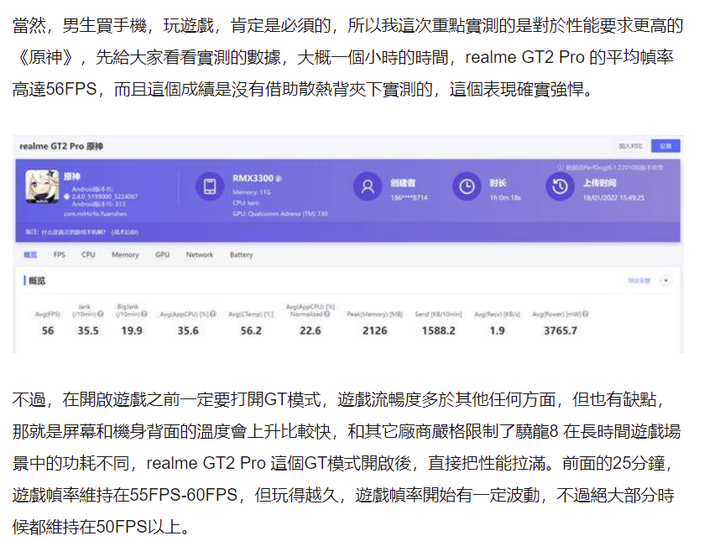Click the Avg(Recv) value 1.9
This screenshot has width=720, height=541.
(497, 331)
